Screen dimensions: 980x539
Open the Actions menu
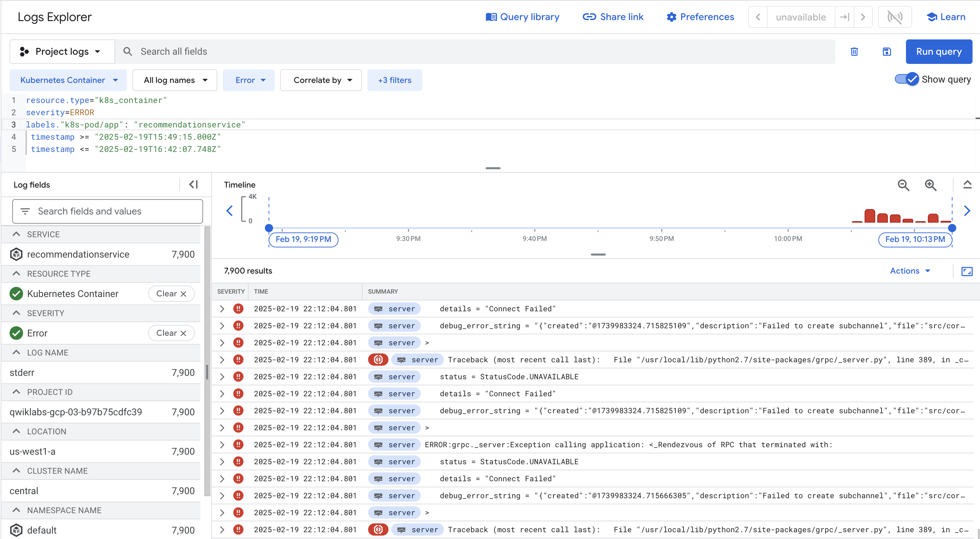click(x=910, y=271)
